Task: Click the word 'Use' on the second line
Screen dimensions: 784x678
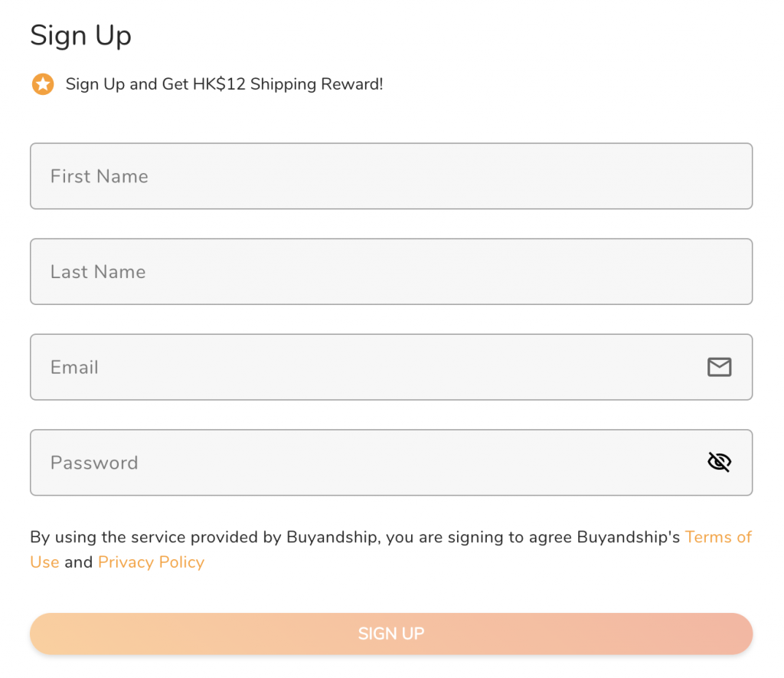Action: [x=44, y=562]
